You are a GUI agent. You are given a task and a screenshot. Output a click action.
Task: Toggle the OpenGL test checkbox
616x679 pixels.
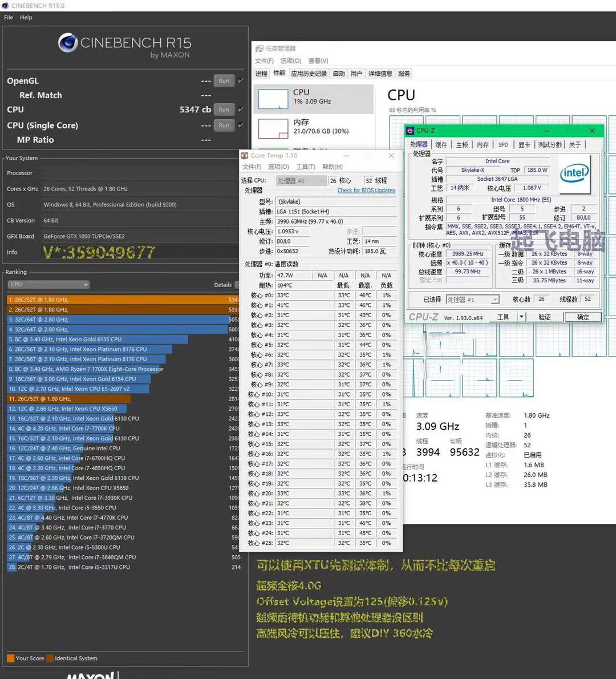click(x=241, y=80)
